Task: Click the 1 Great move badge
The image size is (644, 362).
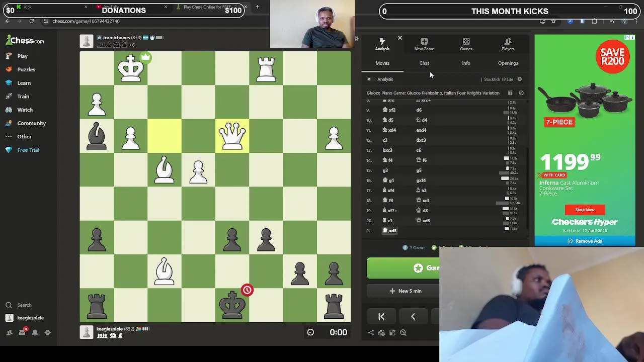Action: click(x=414, y=248)
